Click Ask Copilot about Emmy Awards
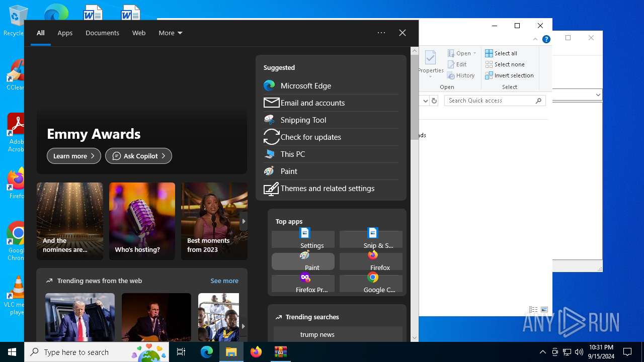Viewport: 644px width, 362px height. (138, 156)
